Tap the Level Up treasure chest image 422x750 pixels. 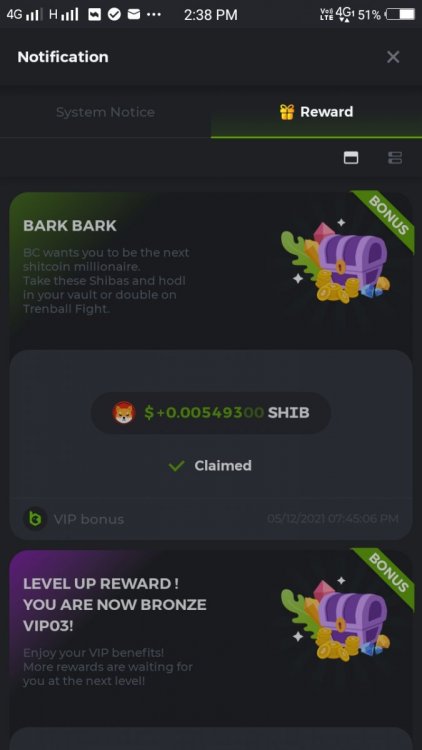335,619
